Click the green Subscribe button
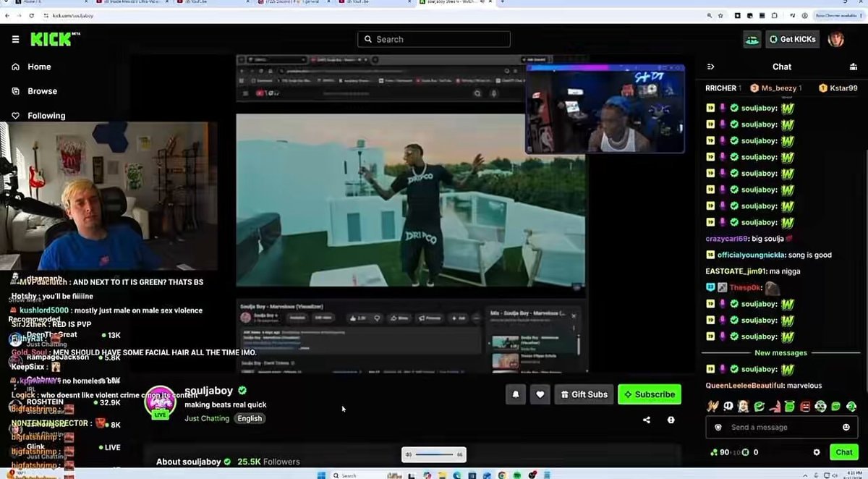The height and width of the screenshot is (479, 868). [650, 394]
